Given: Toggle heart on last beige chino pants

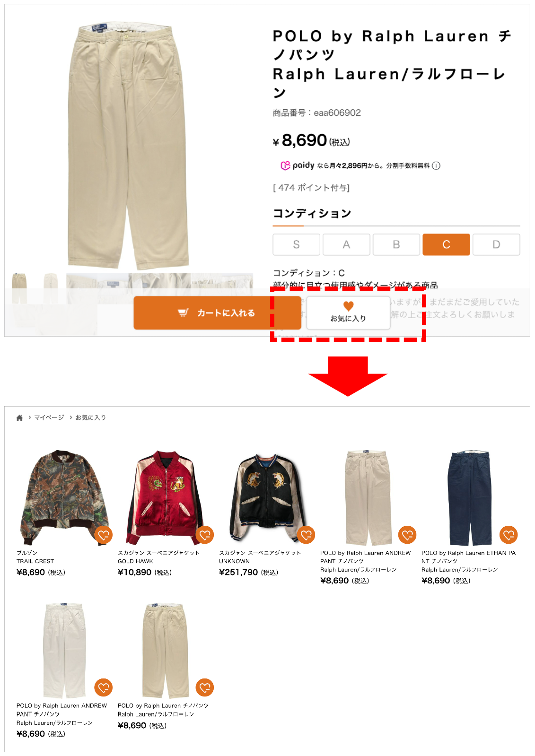Looking at the screenshot, I should tap(205, 687).
